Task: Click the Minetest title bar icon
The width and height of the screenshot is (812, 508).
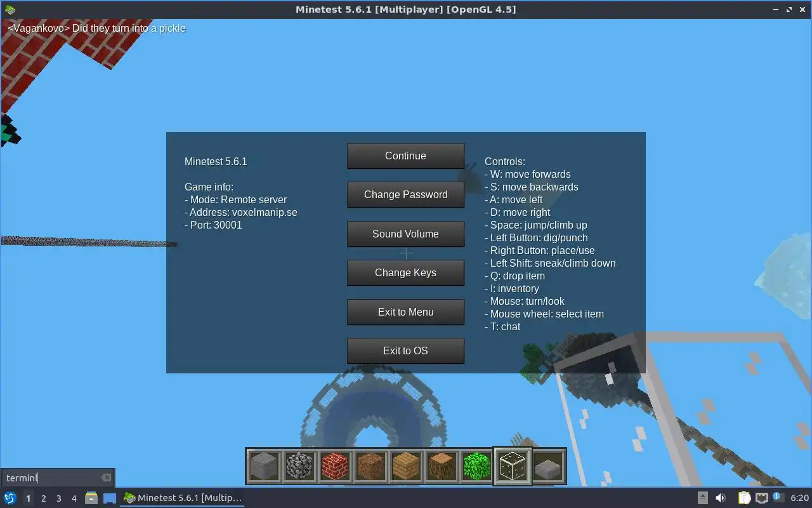Action: coord(10,9)
